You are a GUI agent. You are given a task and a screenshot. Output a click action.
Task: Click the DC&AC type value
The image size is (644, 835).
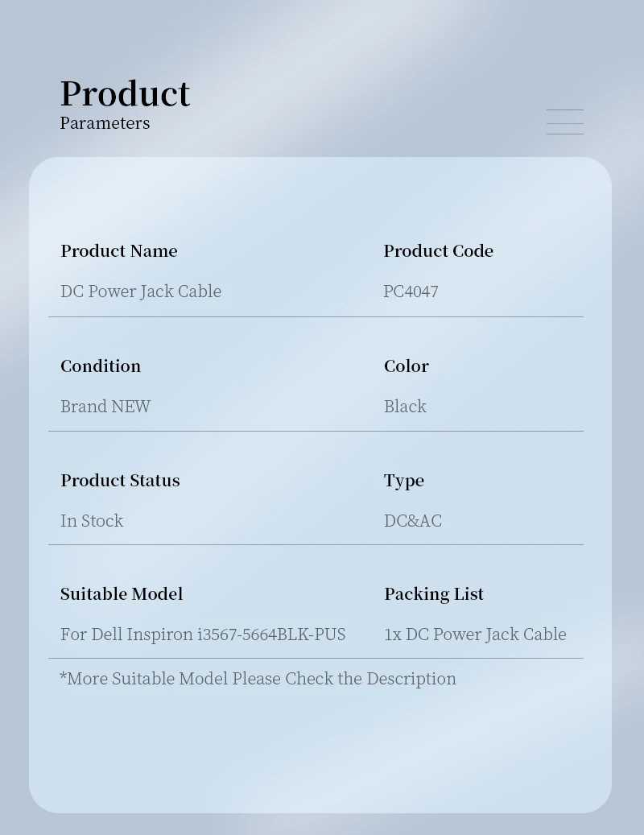412,521
